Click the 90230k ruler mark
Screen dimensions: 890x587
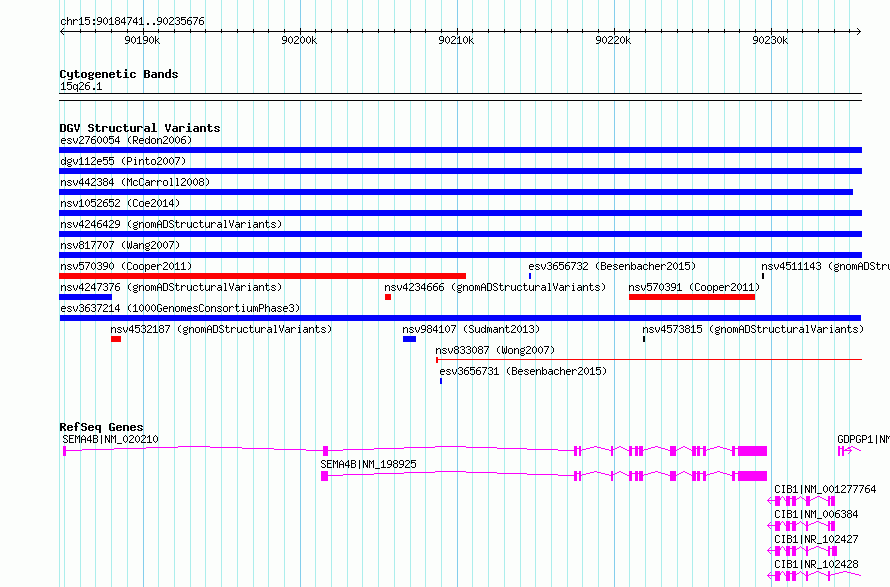point(770,40)
